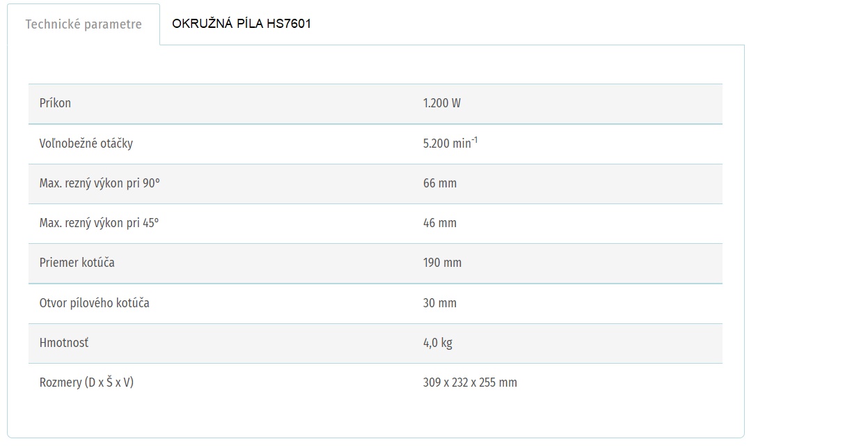
Task: Click Max. rezný výkon pri 90° label
Action: point(100,183)
